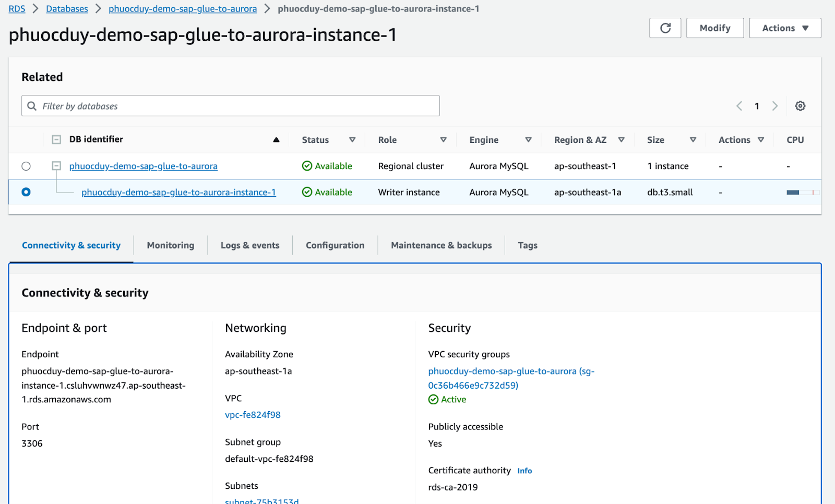The height and width of the screenshot is (504, 835).
Task: Click the Publicly accessible Yes value
Action: coord(435,443)
